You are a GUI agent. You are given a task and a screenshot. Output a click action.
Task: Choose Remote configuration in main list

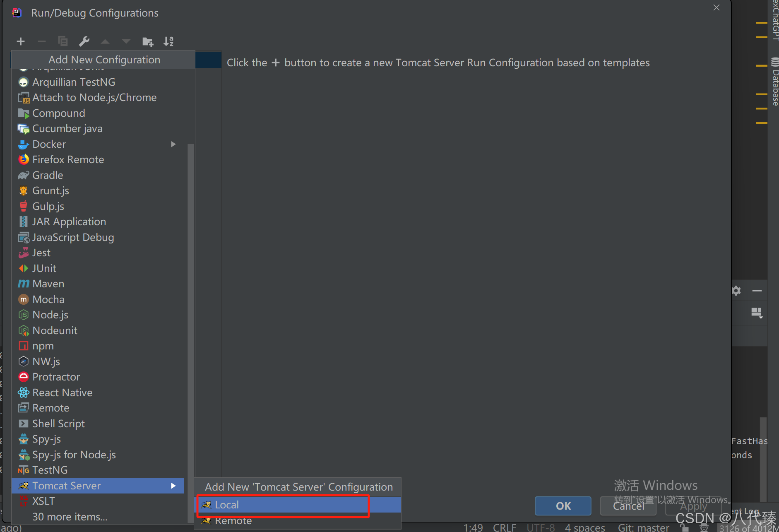[98, 408]
